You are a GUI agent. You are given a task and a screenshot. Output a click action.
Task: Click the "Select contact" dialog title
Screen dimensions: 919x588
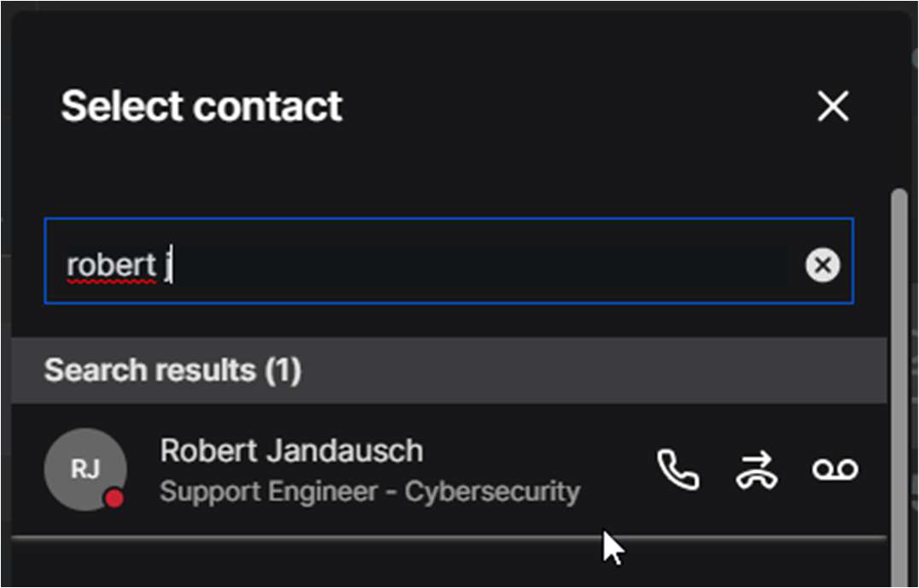coord(201,107)
